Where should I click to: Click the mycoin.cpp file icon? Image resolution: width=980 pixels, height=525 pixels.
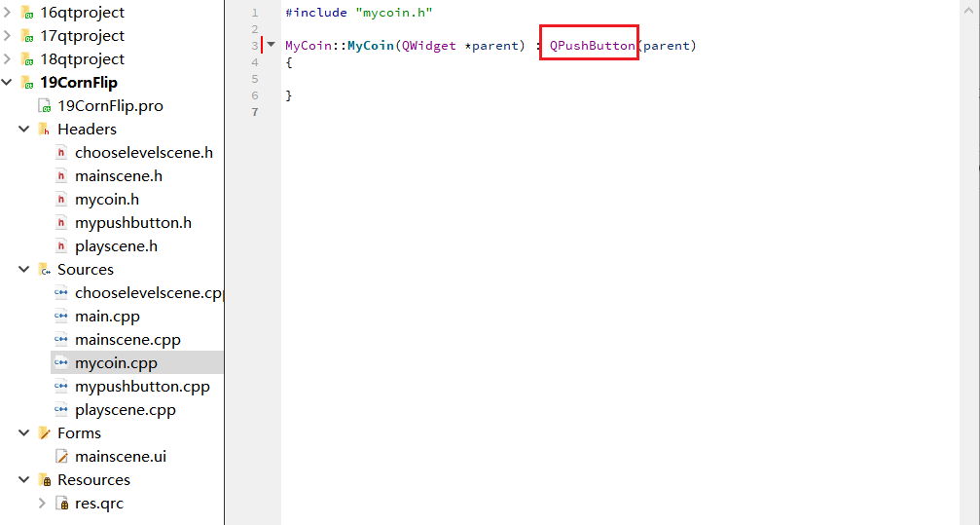click(61, 363)
